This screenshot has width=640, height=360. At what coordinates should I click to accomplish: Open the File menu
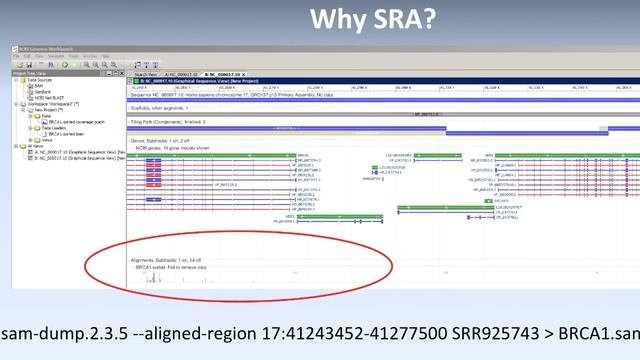coord(16,56)
